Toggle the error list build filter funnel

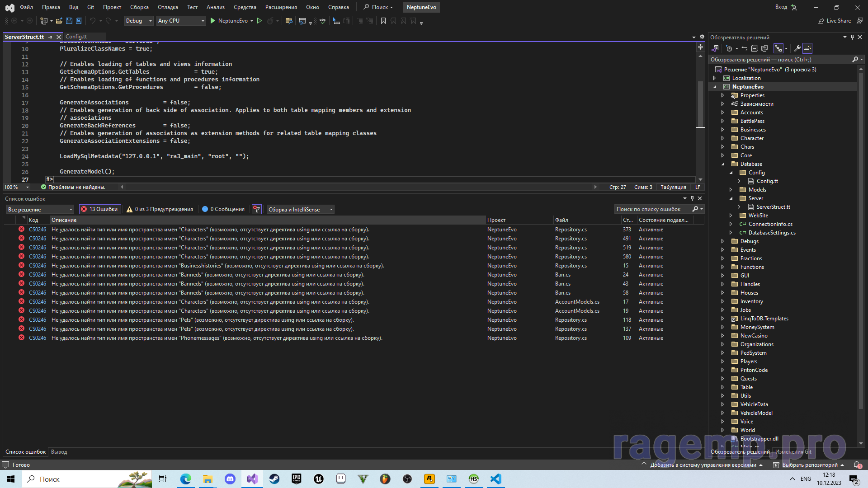point(257,209)
